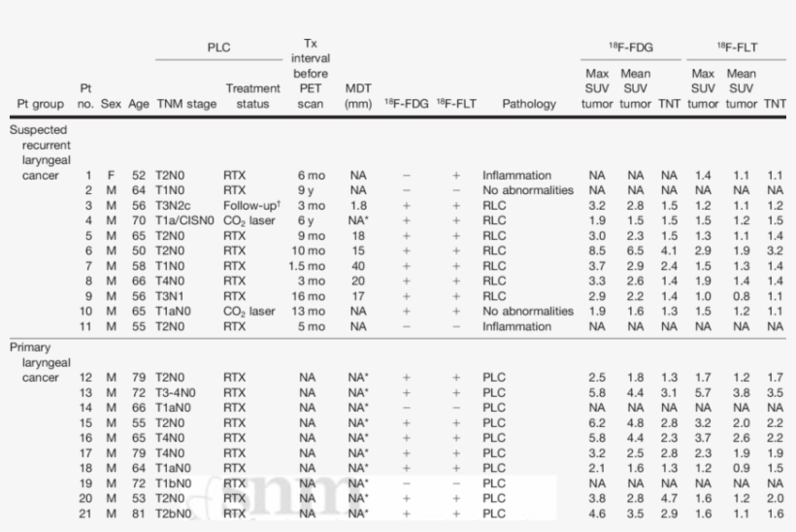Viewport: 796px width, 532px height.
Task: Select age '81' in patient 21 row
Action: [x=139, y=514]
